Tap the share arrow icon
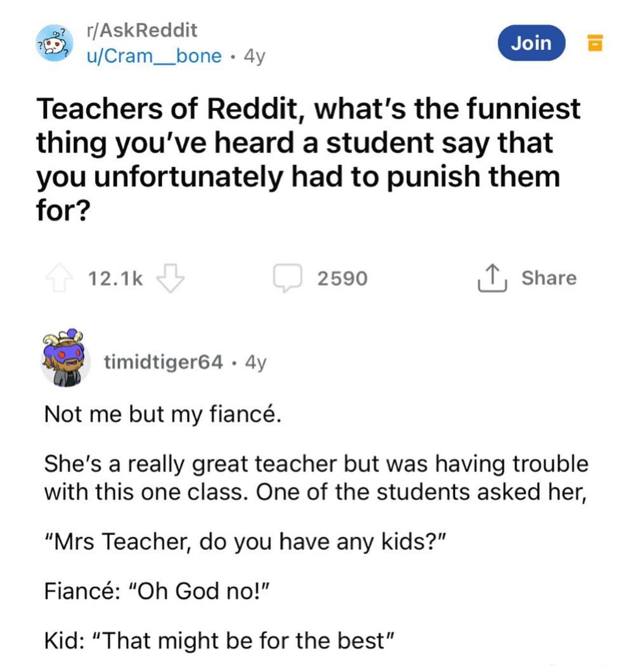This screenshot has width=644, height=666. click(492, 278)
